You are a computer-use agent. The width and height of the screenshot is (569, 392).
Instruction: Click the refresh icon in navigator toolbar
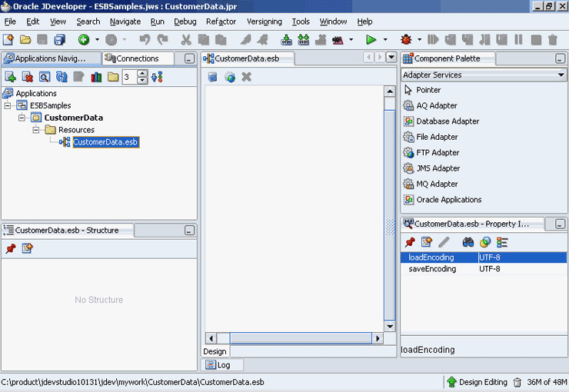[62, 77]
